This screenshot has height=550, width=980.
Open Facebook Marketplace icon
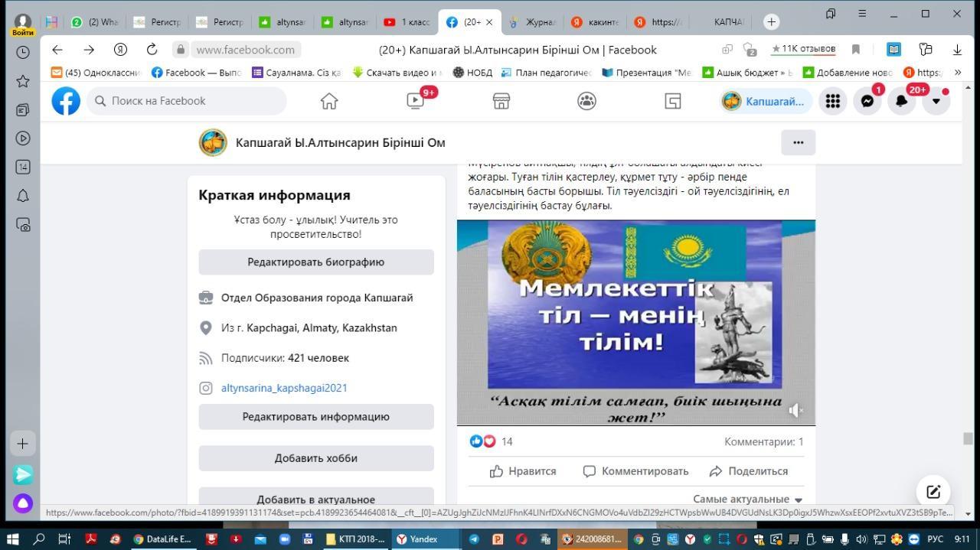pos(501,101)
